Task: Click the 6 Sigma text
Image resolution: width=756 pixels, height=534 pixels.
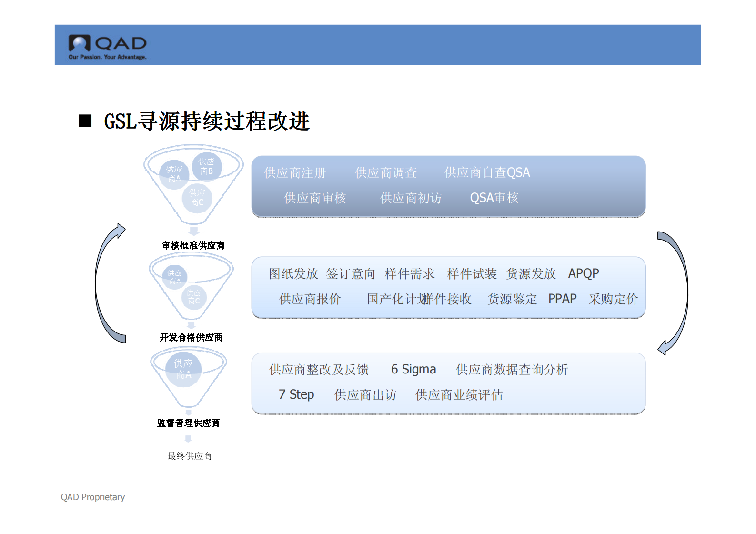Action: click(x=413, y=369)
